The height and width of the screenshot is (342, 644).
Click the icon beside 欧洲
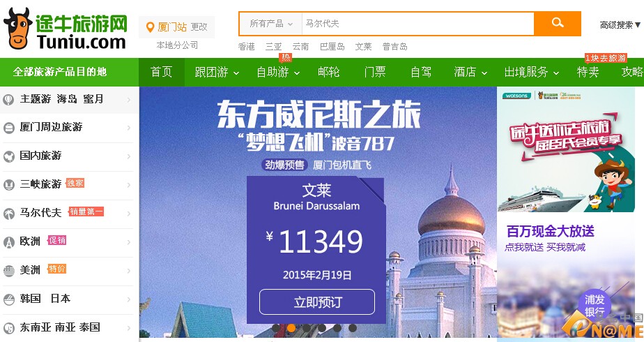point(8,241)
